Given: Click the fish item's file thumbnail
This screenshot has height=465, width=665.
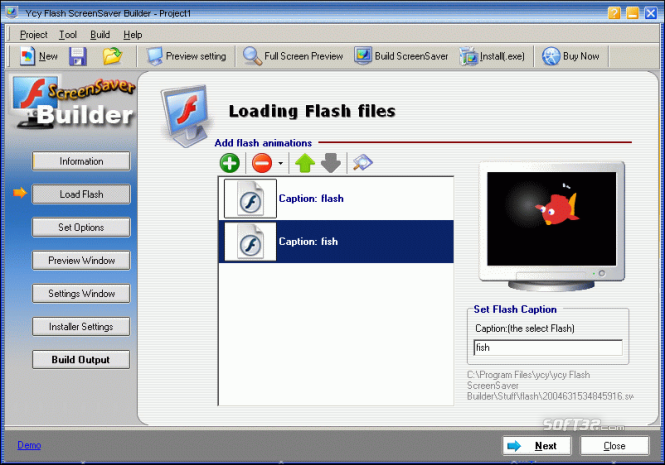Looking at the screenshot, I should 250,241.
